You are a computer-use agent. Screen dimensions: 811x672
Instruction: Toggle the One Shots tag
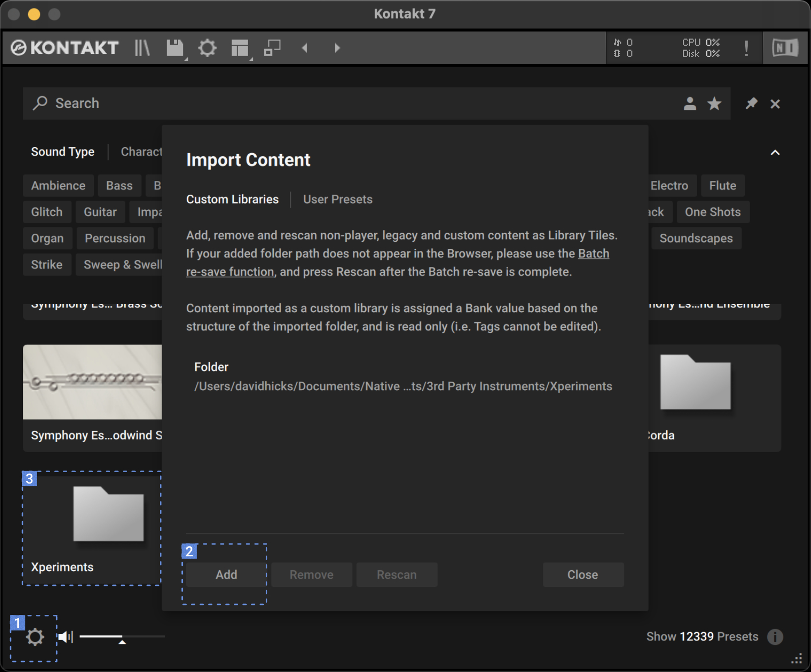tap(712, 212)
